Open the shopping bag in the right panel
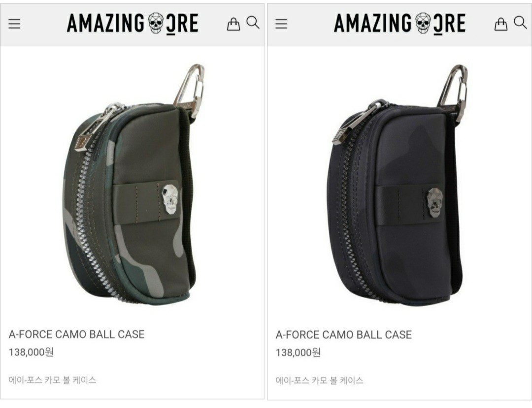 tap(501, 24)
